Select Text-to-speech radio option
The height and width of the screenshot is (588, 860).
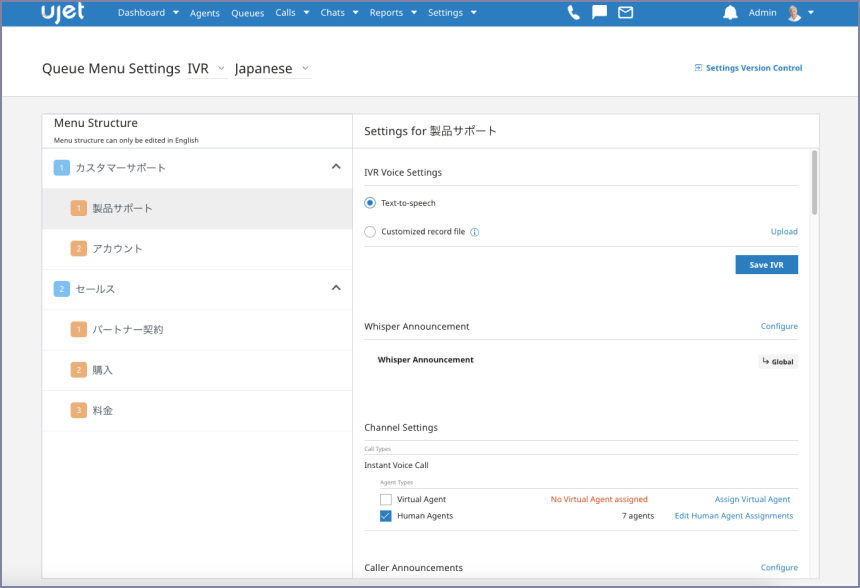pyautogui.click(x=370, y=203)
